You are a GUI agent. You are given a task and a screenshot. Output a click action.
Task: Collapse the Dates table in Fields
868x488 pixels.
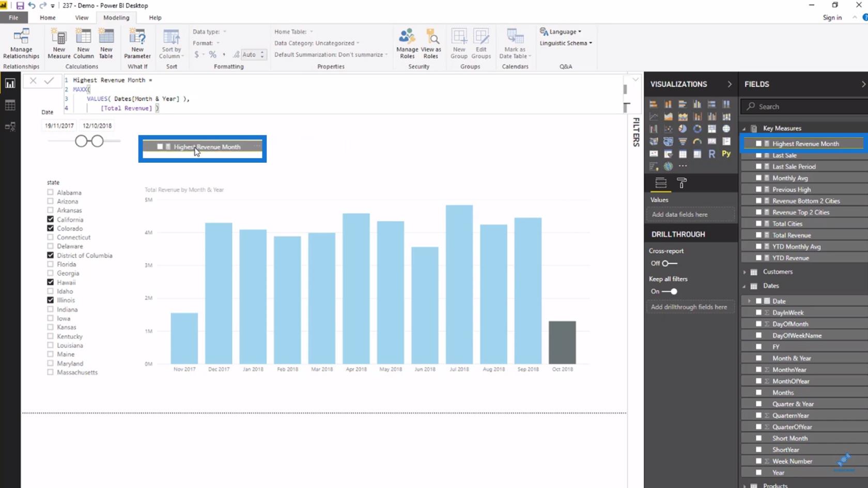pos(745,286)
